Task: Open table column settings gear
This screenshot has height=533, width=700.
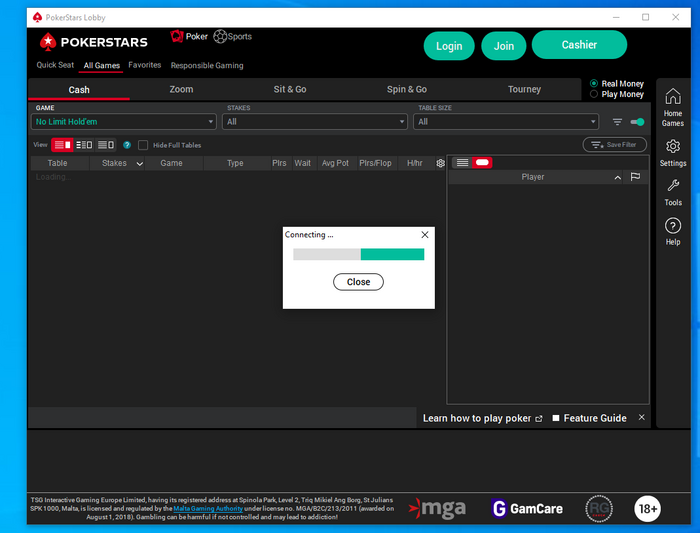Action: 441,163
